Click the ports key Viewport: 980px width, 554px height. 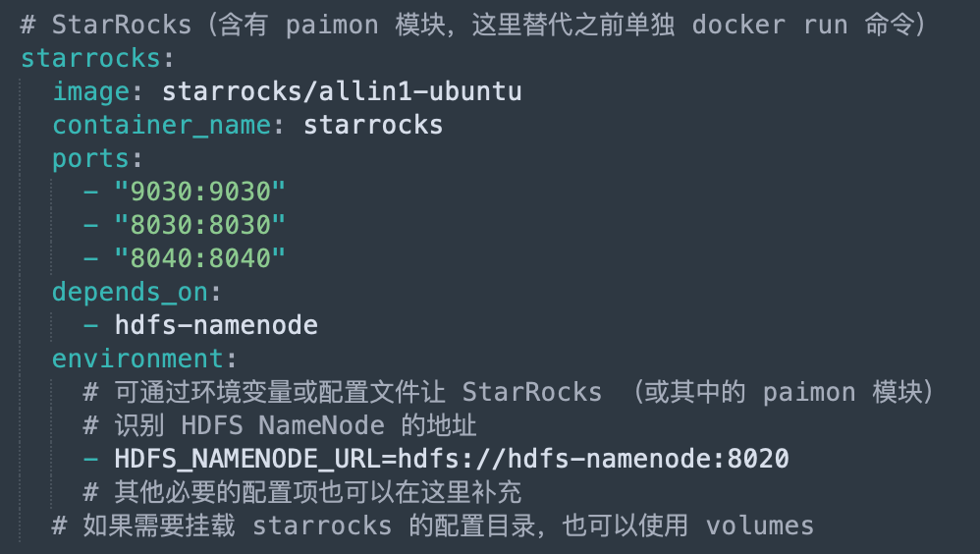pos(91,159)
